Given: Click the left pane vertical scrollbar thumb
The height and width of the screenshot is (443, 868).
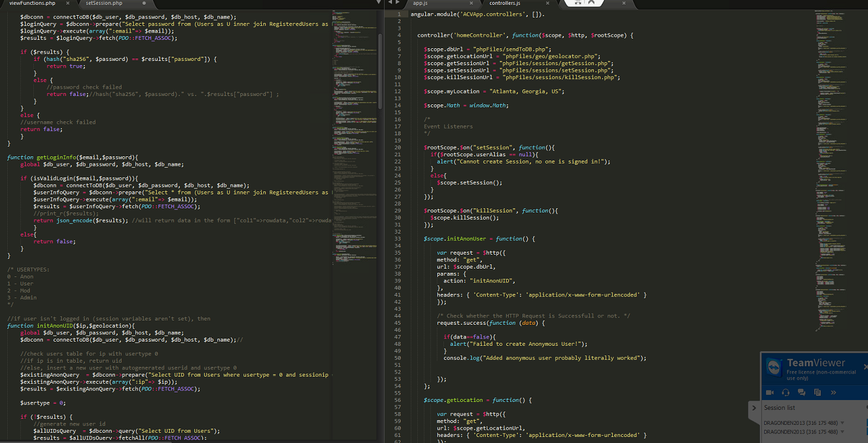Looking at the screenshot, I should click(x=380, y=71).
